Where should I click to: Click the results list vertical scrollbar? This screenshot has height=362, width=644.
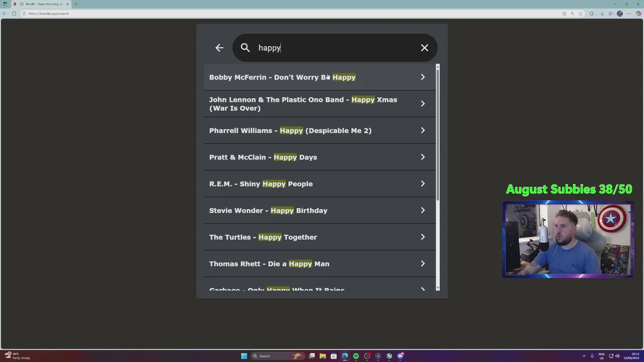pyautogui.click(x=438, y=135)
